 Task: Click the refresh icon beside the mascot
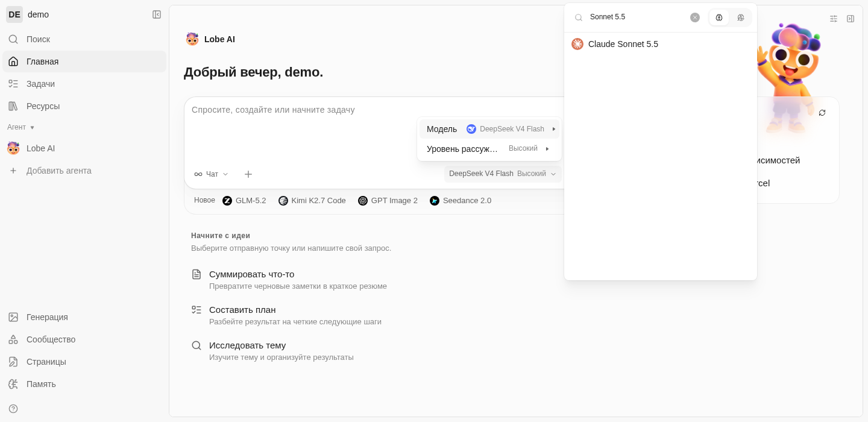coord(822,113)
